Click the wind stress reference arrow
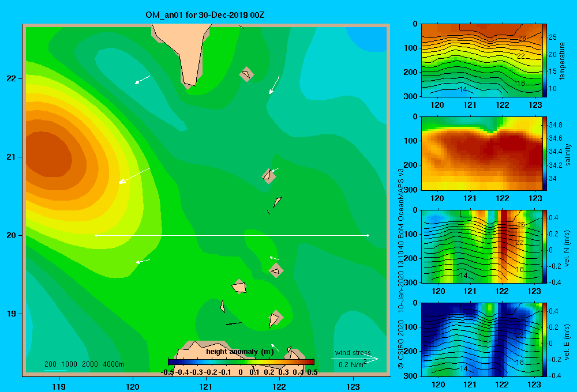This screenshot has height=392, width=577. tap(354, 359)
